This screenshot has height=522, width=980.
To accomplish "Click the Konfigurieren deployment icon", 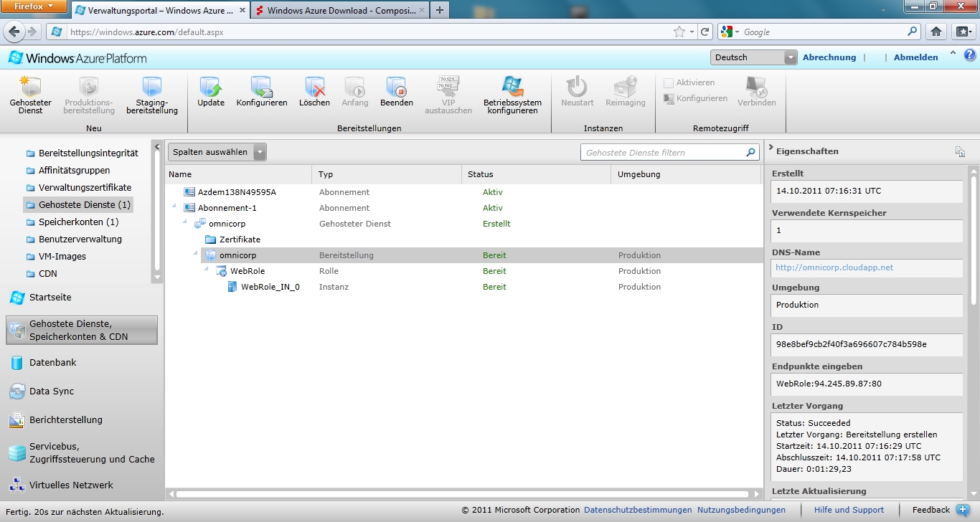I will tap(262, 87).
